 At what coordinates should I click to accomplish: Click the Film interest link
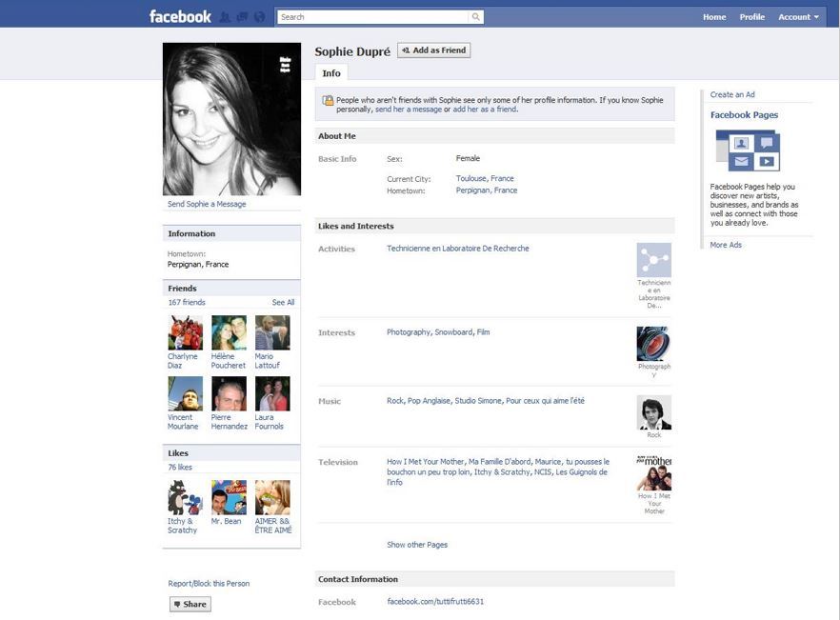(x=483, y=332)
